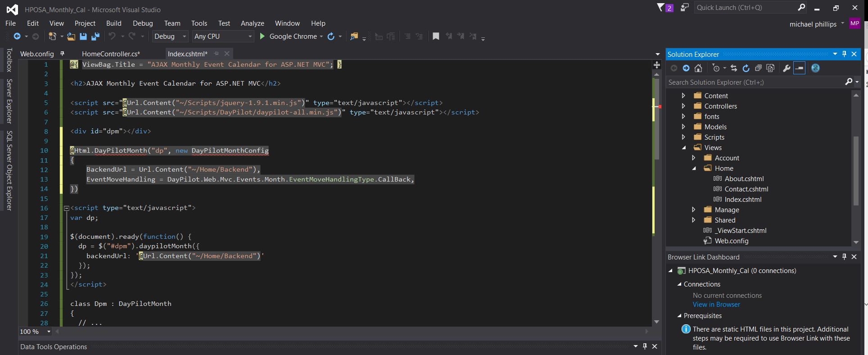Click the Find in Files toolbar icon
868x355 pixels.
point(354,36)
